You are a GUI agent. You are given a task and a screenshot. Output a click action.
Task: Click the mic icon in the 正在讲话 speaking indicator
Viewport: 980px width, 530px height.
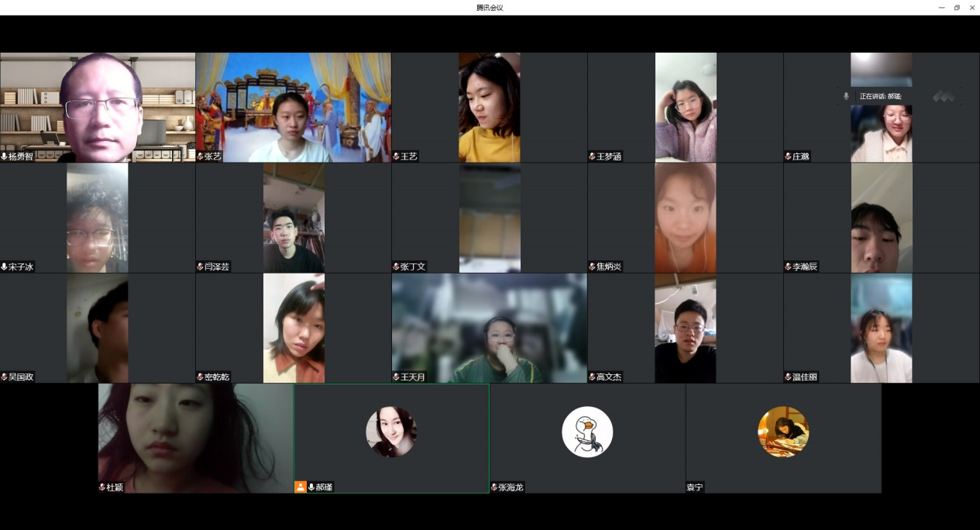coord(846,96)
